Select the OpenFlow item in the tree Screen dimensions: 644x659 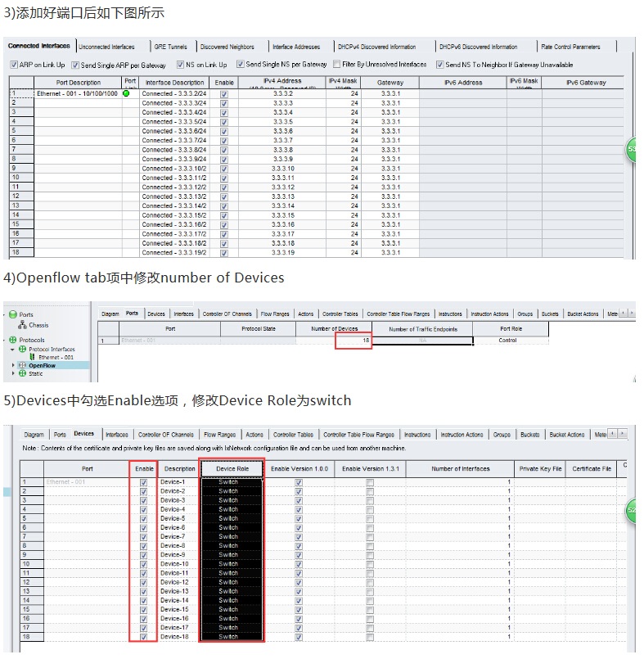[x=42, y=365]
